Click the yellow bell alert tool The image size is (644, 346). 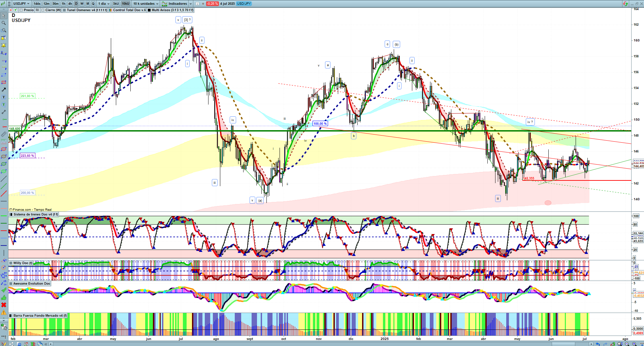tap(4, 45)
